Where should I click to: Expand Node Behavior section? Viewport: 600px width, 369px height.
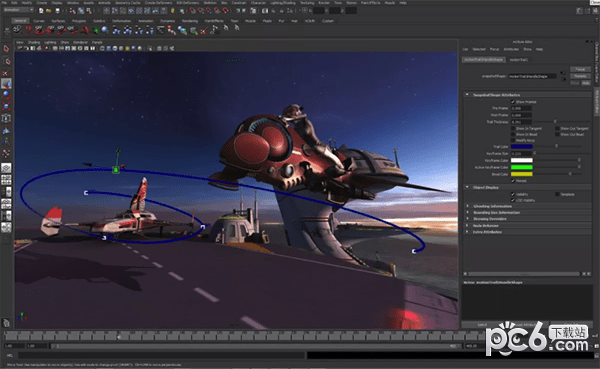pyautogui.click(x=467, y=225)
